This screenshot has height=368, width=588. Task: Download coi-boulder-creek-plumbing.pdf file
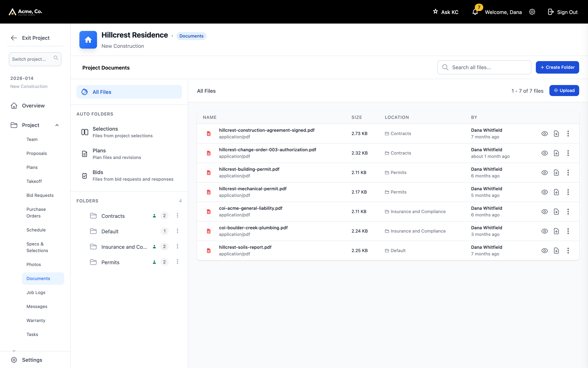556,231
